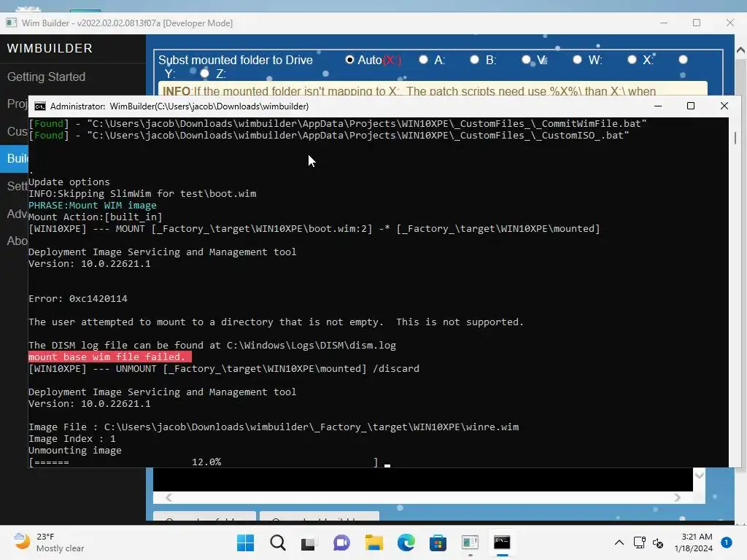Image resolution: width=747 pixels, height=560 pixels.
Task: Click the console window vertical scrollbar thumb
Action: click(735, 138)
